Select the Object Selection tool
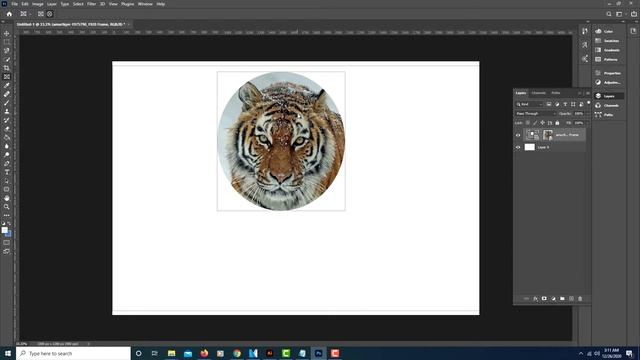 (x=7, y=50)
